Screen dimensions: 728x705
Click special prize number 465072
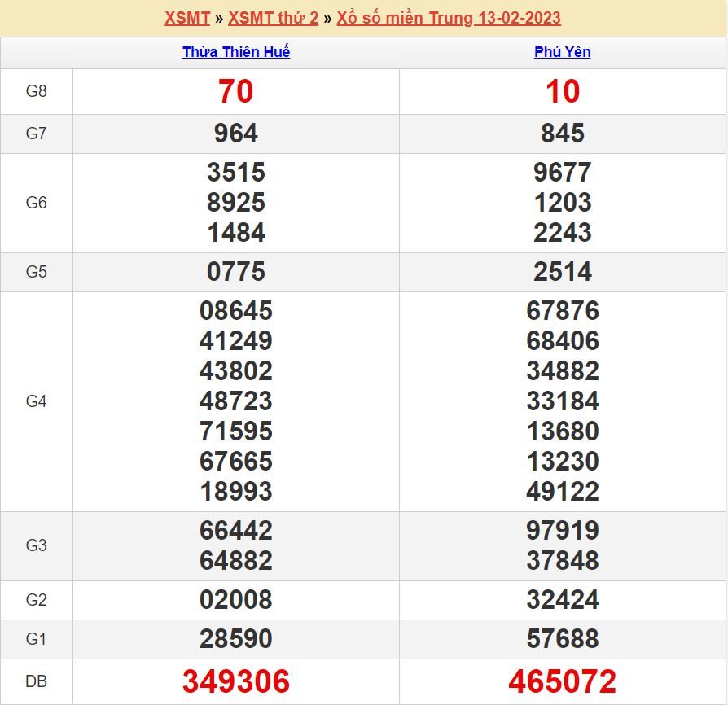coord(562,681)
